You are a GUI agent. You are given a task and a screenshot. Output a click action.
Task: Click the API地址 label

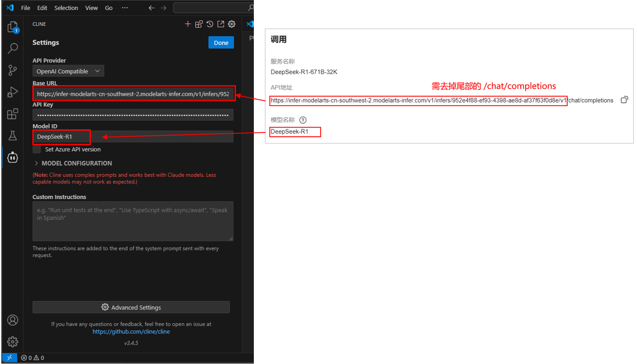pos(281,88)
